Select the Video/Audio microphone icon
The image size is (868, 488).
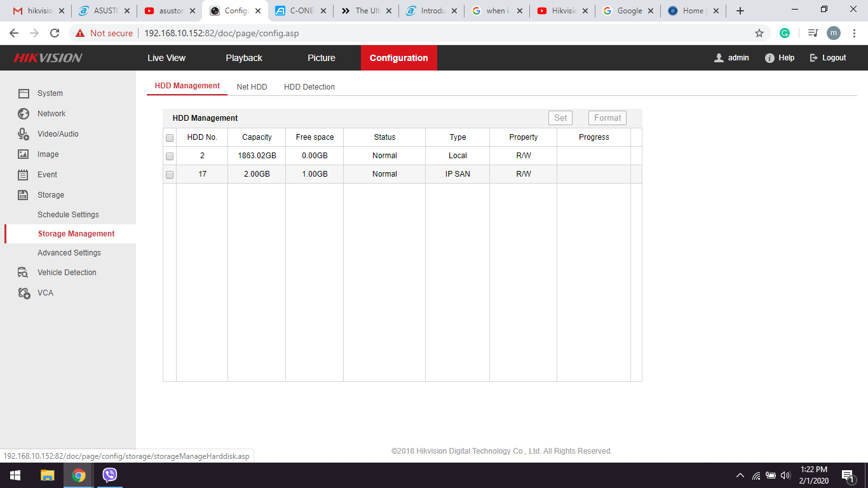pyautogui.click(x=24, y=134)
